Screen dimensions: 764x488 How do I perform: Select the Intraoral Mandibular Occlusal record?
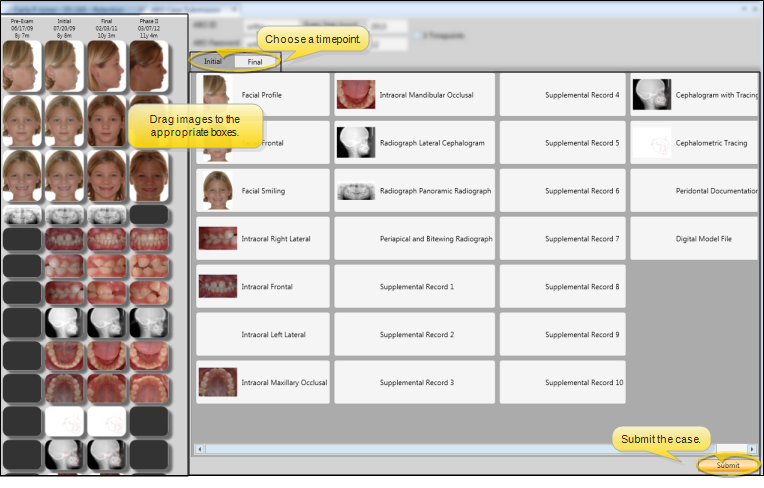415,95
